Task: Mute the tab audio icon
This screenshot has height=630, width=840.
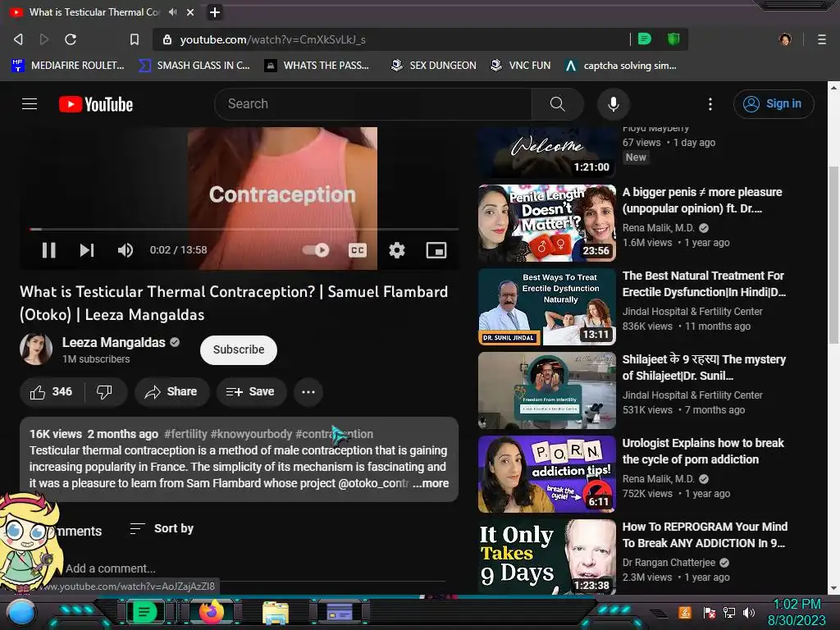Action: point(172,11)
